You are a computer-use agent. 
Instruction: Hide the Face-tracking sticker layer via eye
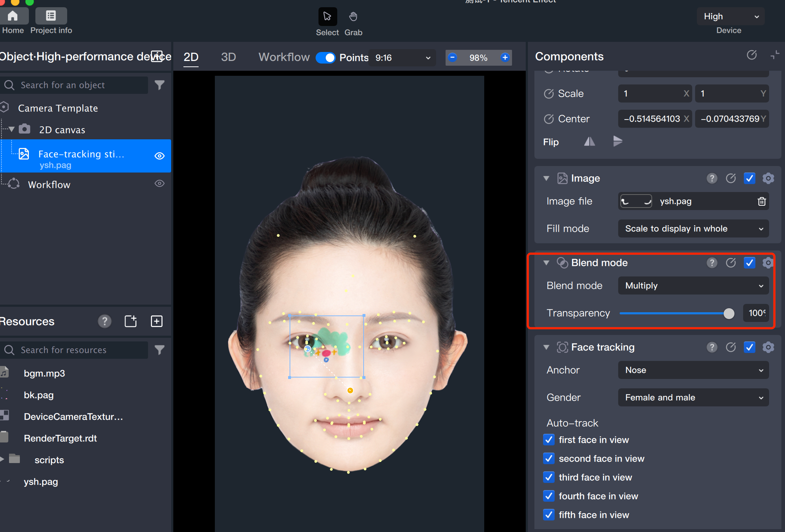(159, 156)
